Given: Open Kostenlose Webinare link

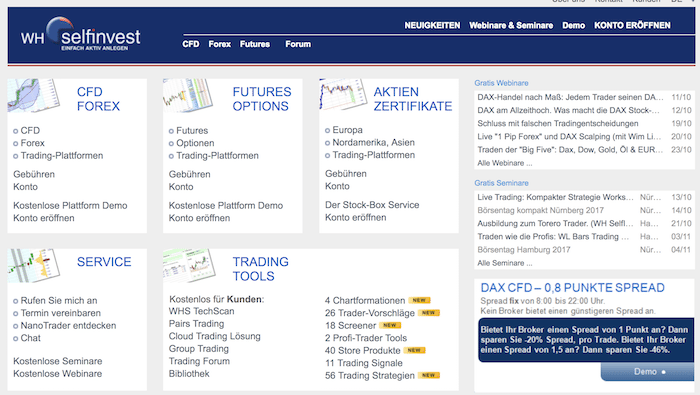Looking at the screenshot, I should click(58, 374).
